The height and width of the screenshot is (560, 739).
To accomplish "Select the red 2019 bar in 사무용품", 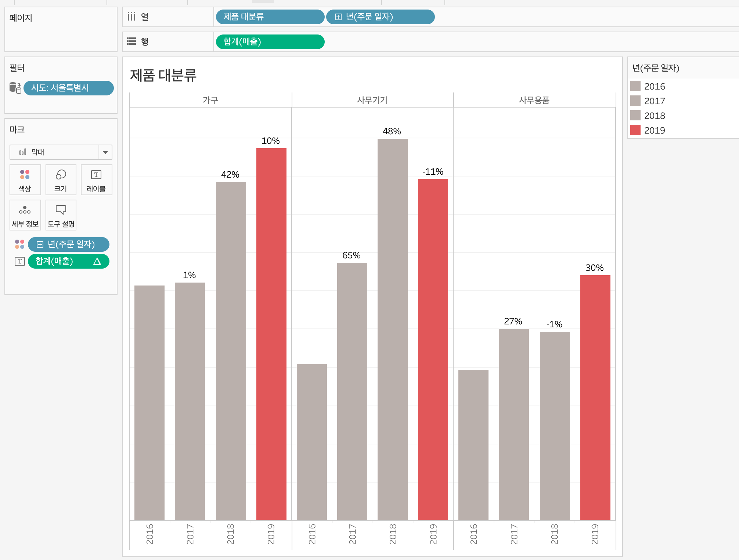I will 595,396.
